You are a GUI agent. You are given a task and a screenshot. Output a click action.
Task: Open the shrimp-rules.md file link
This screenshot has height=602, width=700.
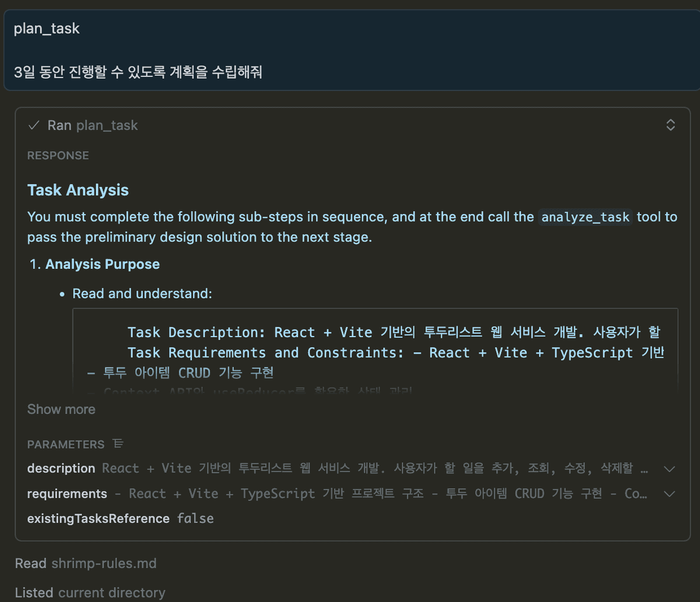point(103,563)
